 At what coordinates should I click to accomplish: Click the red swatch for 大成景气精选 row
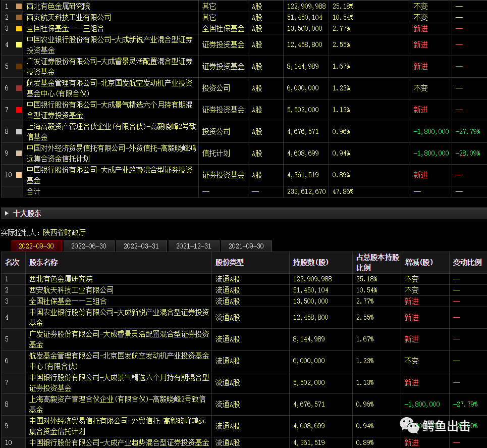click(19, 110)
